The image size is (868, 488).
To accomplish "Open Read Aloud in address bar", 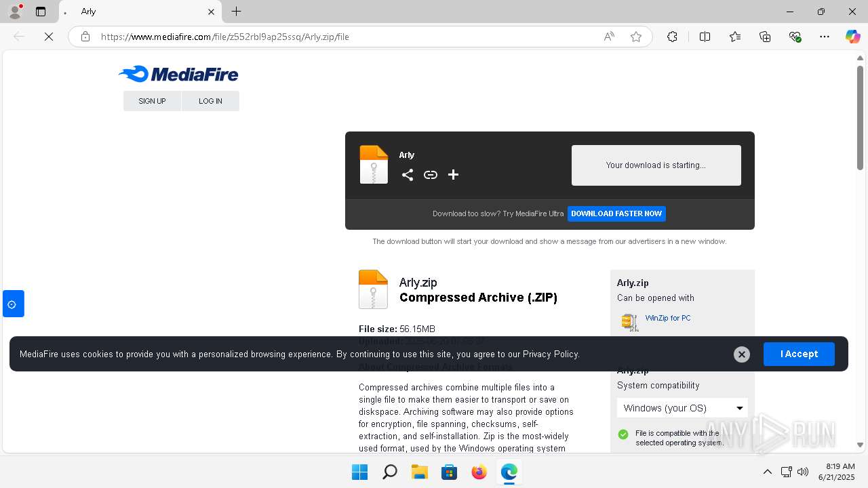I will pos(609,37).
